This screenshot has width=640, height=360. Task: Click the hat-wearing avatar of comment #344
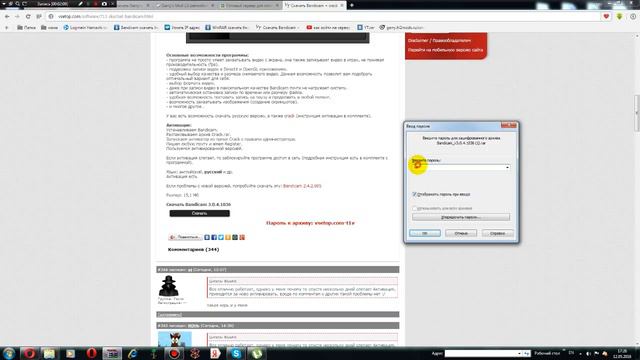point(169,286)
